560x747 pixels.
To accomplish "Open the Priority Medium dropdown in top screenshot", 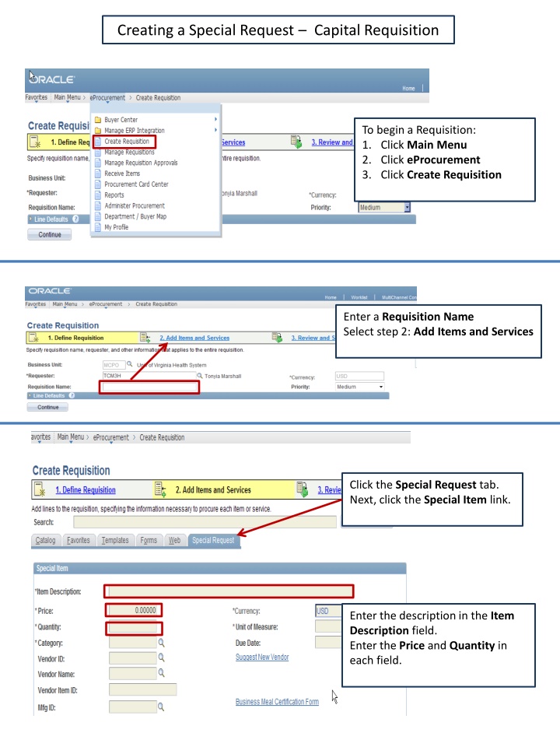I will click(x=407, y=207).
